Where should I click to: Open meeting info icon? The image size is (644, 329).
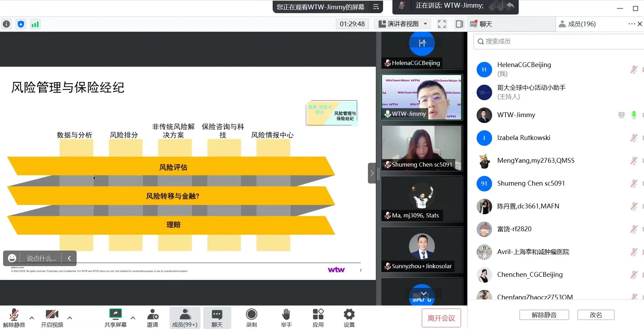click(x=7, y=24)
